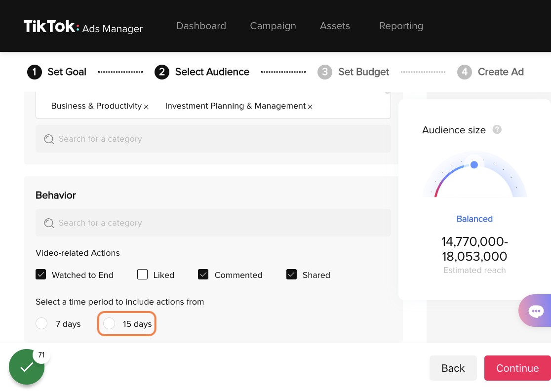Open the Reporting menu

tap(401, 26)
